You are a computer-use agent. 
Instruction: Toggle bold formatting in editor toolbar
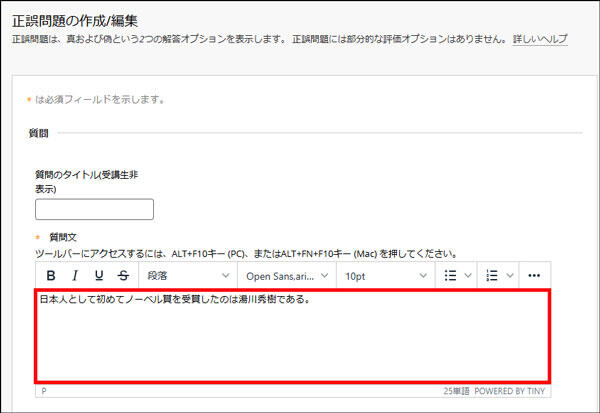coord(51,275)
